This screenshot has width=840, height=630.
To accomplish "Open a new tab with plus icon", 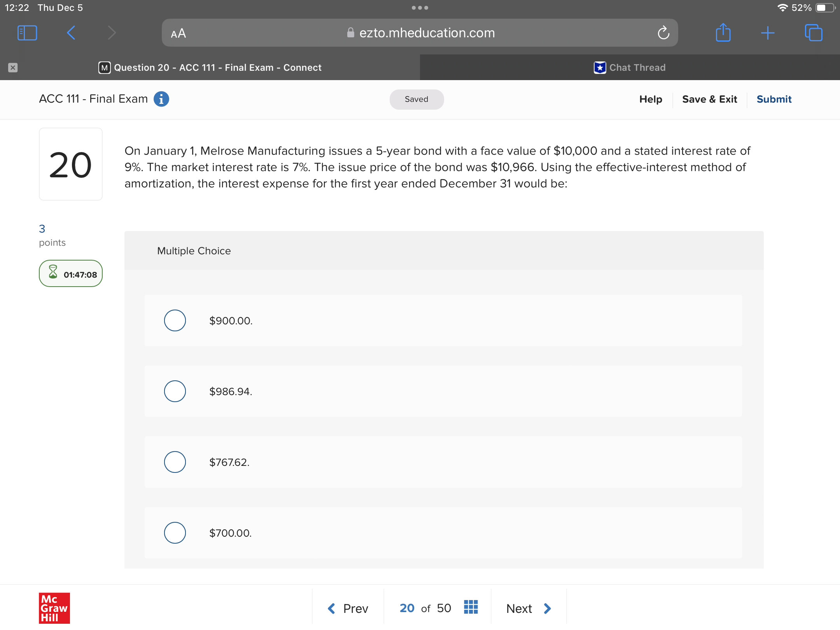I will pos(768,33).
